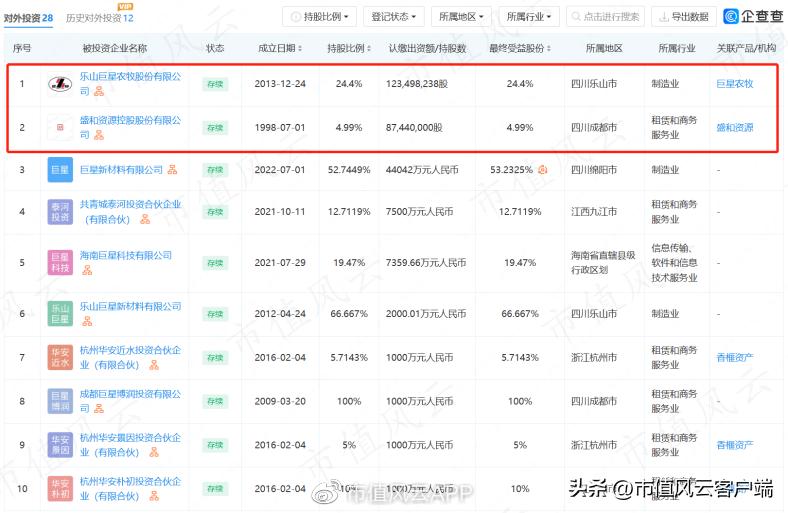Open 香榧资产 link in 华安晨因 row

coord(735,445)
